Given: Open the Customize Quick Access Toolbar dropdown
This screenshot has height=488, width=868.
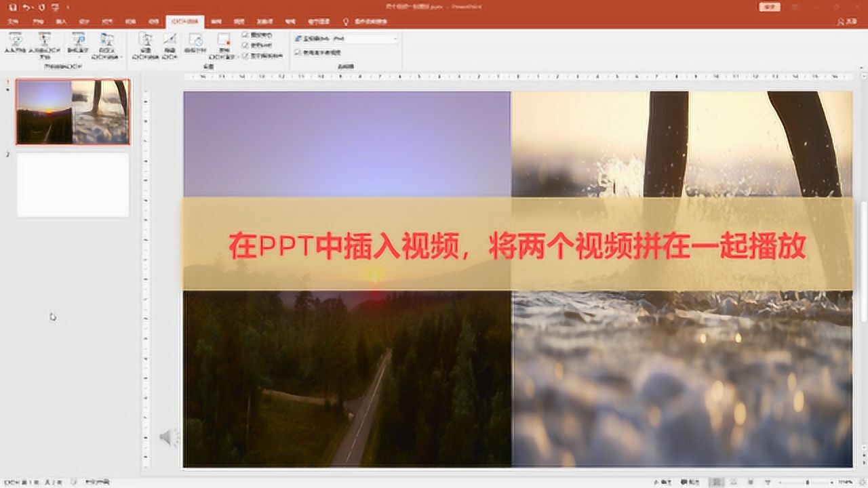Looking at the screenshot, I should [x=68, y=6].
